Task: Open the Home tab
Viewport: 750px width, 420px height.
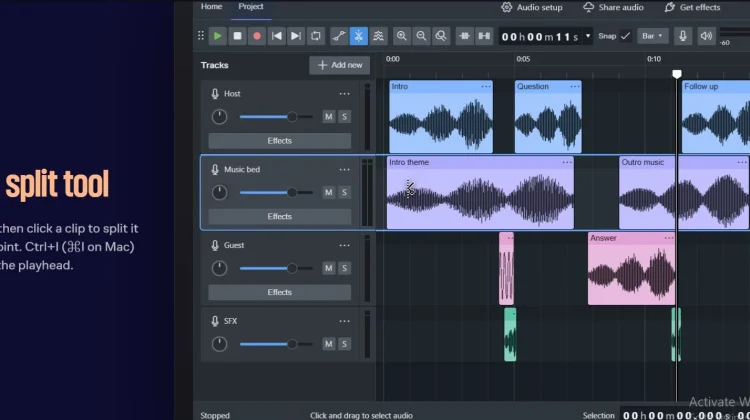Action: (x=211, y=7)
